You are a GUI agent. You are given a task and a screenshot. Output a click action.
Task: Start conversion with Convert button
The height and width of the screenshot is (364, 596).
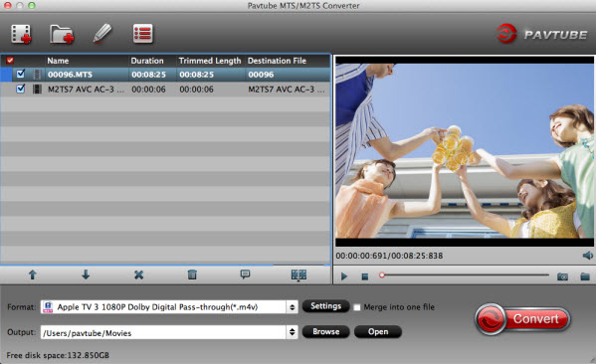522,319
